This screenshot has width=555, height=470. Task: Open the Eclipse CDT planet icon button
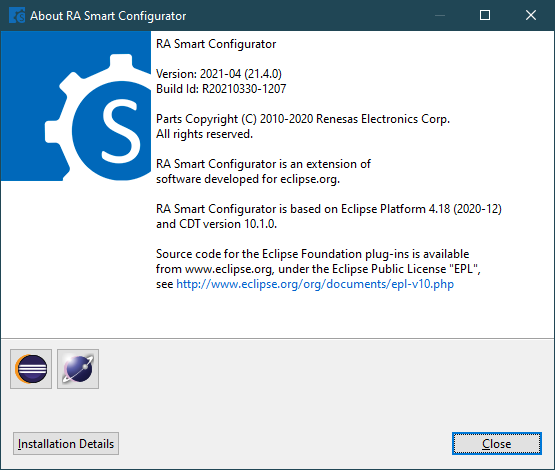[x=78, y=369]
